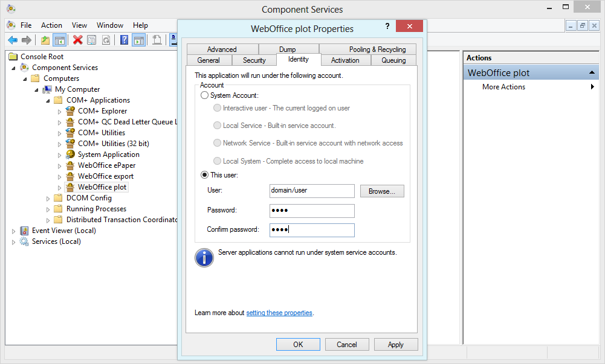Select the Network Service radio button

(217, 143)
